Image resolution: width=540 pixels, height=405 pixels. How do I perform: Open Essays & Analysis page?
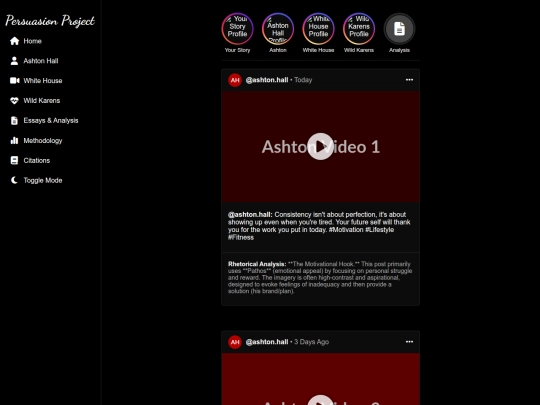point(51,121)
